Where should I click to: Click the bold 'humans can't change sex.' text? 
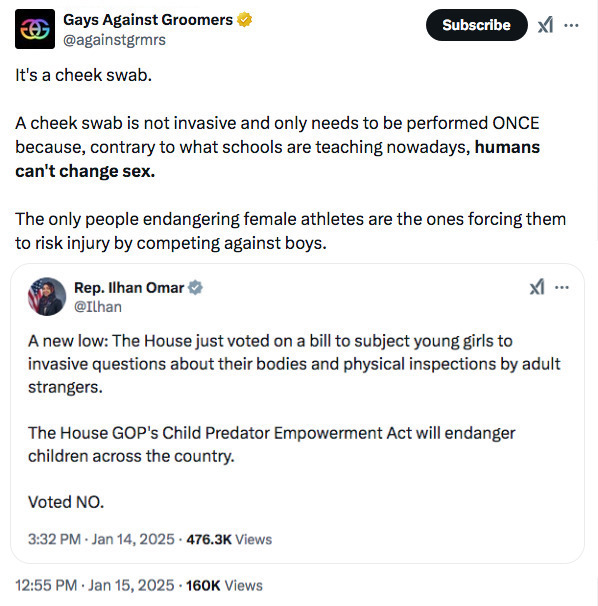point(278,159)
